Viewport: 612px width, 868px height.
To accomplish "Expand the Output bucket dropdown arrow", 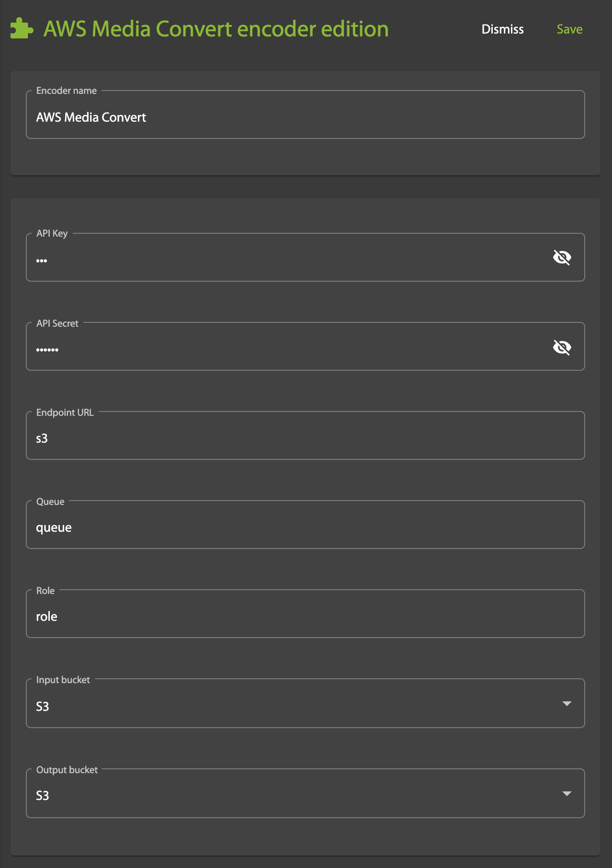I will click(567, 794).
